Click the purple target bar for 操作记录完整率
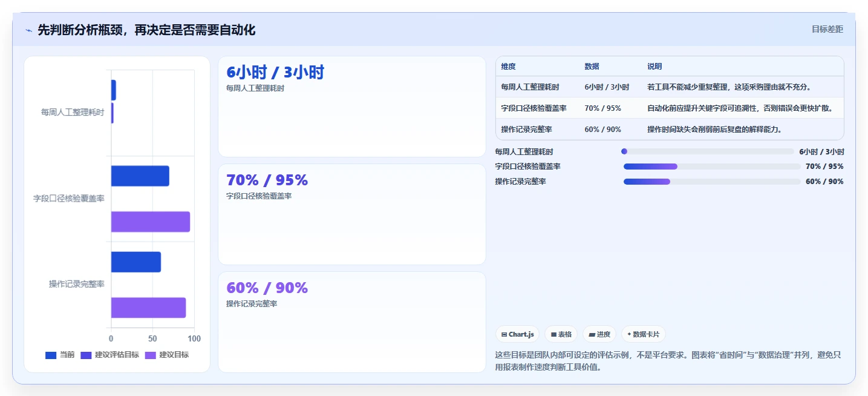 148,308
